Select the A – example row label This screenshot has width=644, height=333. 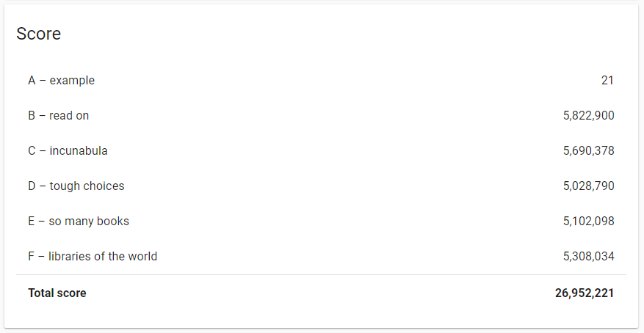(x=61, y=81)
